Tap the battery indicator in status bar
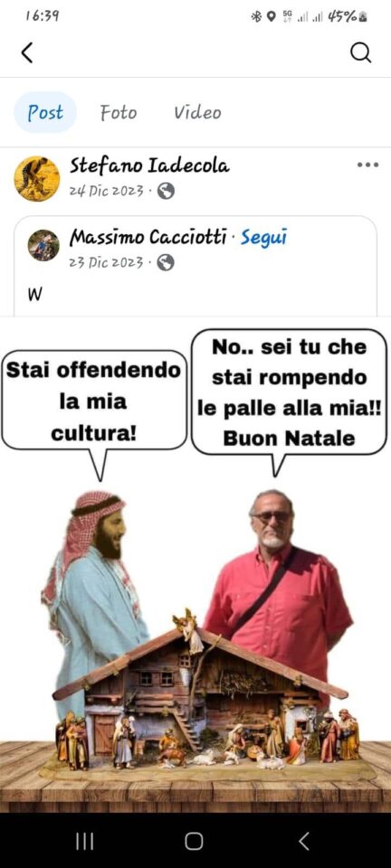 tap(348, 16)
